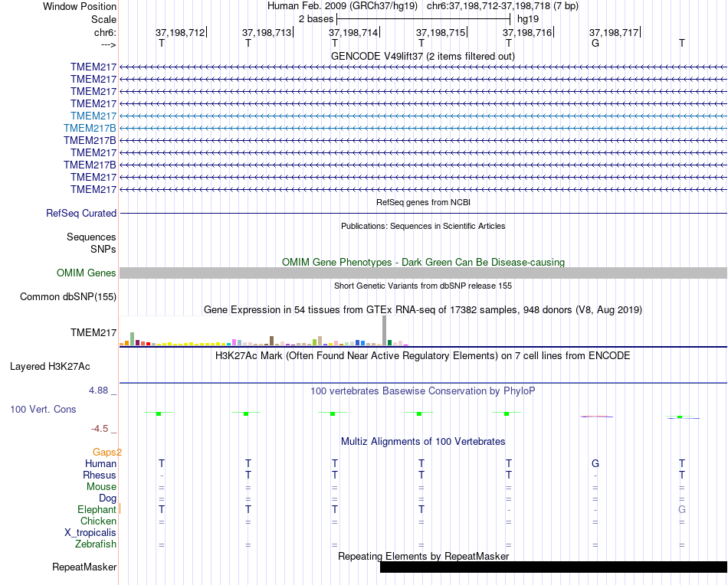Click the Scale label
The width and height of the screenshot is (728, 585).
coord(103,19)
